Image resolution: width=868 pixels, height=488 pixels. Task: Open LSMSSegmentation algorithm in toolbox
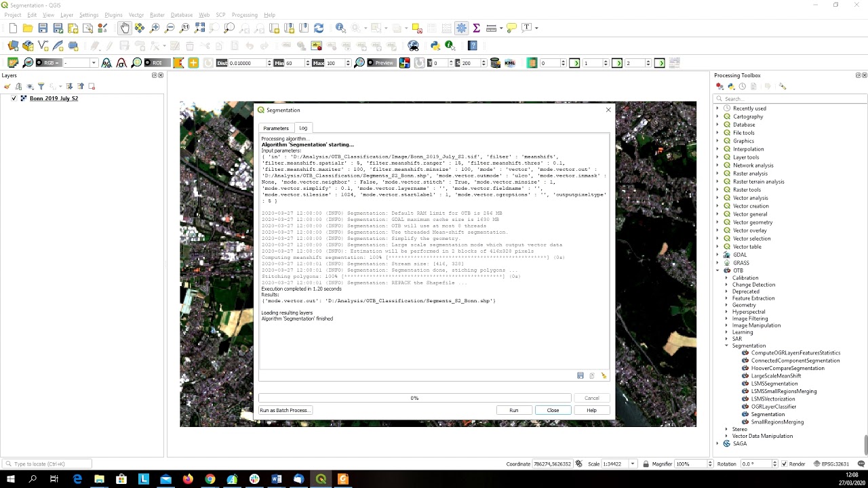pyautogui.click(x=774, y=384)
